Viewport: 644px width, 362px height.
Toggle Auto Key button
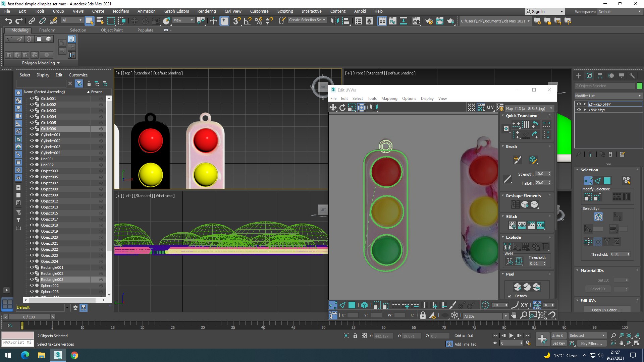click(x=559, y=336)
